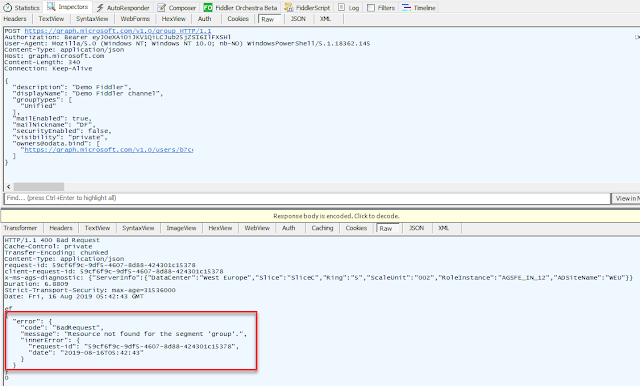The height and width of the screenshot is (386, 640).
Task: Select response Headers inspector tab
Action: click(x=61, y=228)
